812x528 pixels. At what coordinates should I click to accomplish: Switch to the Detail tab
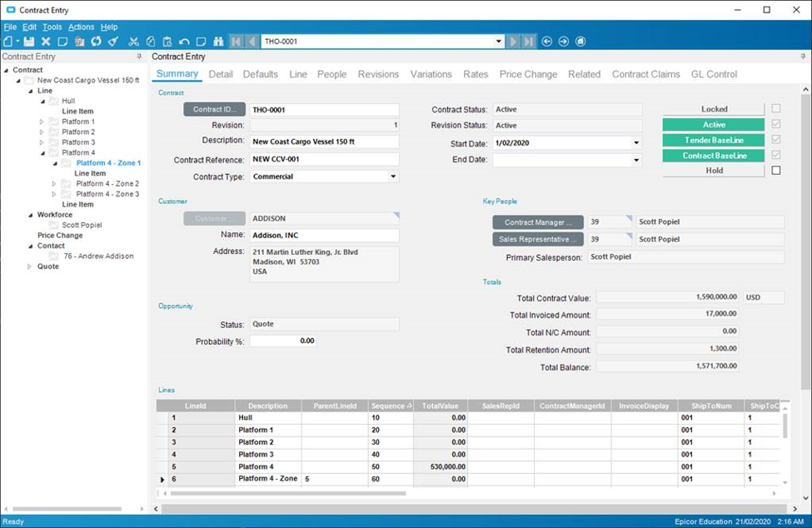(x=221, y=74)
